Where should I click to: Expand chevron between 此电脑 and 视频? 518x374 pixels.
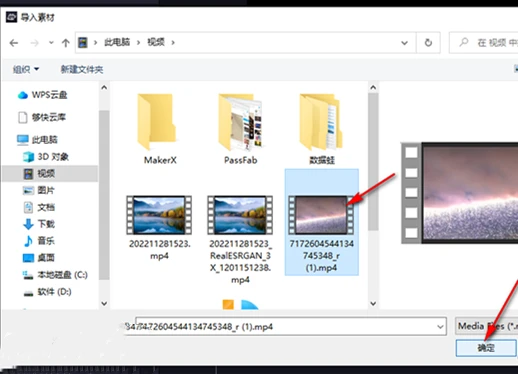[138, 43]
